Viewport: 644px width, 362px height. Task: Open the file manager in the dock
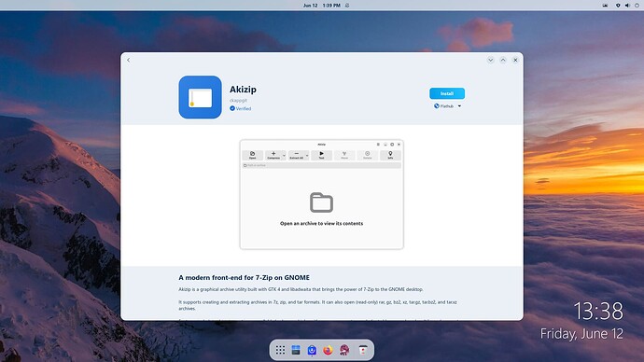(296, 350)
